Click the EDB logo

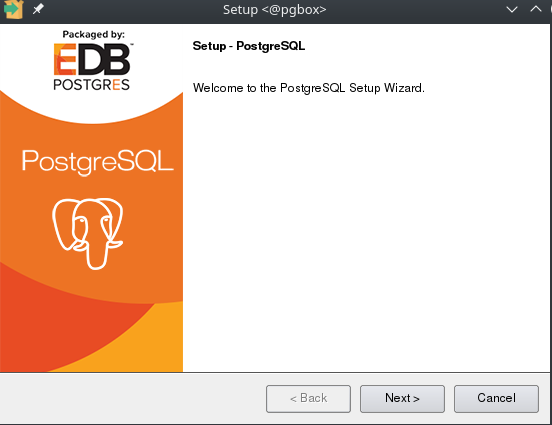click(x=92, y=59)
